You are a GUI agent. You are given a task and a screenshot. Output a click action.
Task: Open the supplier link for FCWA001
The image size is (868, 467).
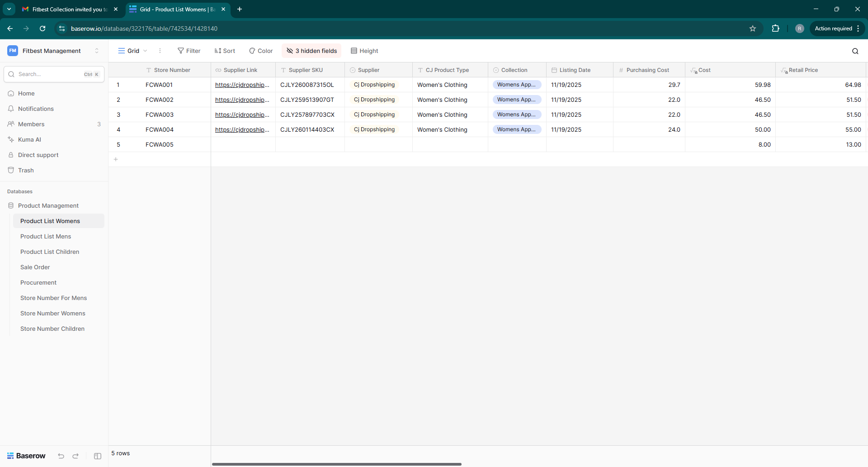[x=242, y=85]
